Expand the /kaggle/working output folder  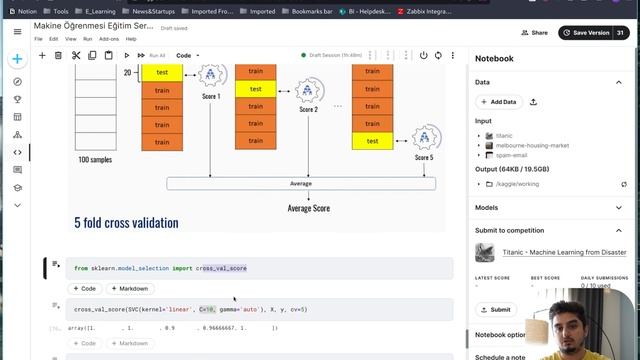(479, 184)
